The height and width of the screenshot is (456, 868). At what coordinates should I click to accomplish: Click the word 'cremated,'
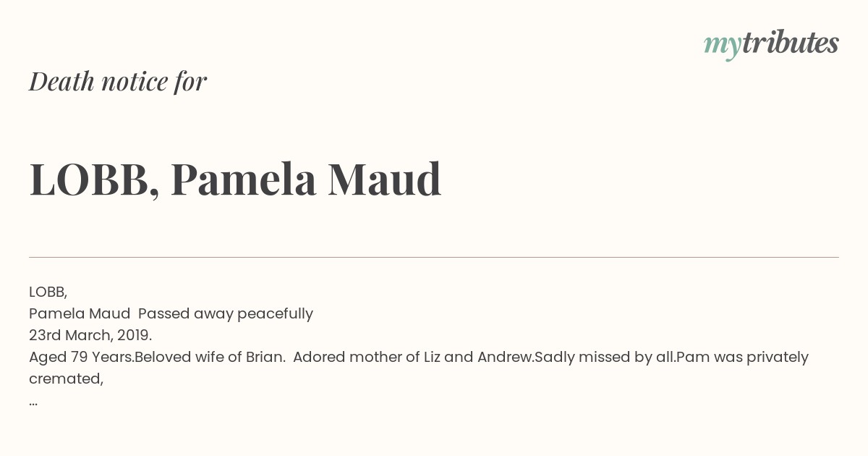point(67,379)
